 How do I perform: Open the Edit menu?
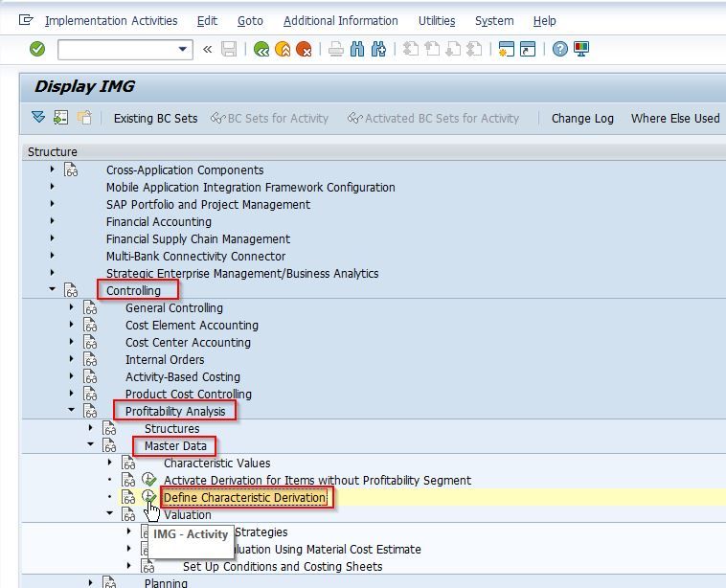pos(207,21)
